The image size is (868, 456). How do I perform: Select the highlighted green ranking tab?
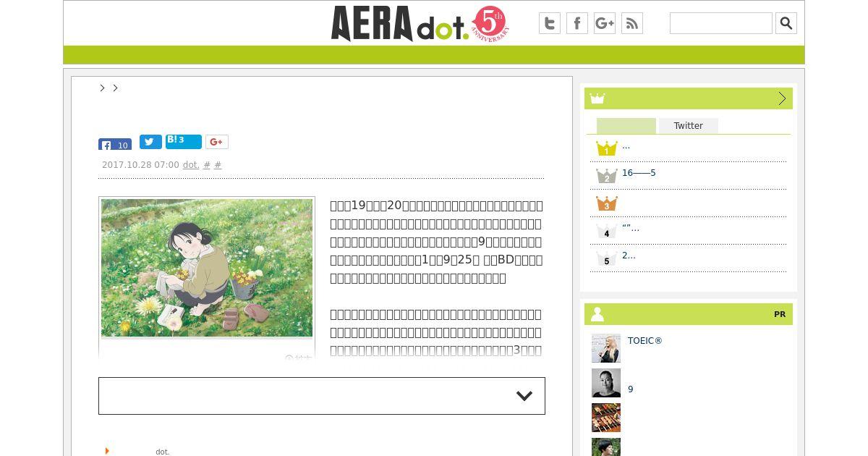[626, 126]
